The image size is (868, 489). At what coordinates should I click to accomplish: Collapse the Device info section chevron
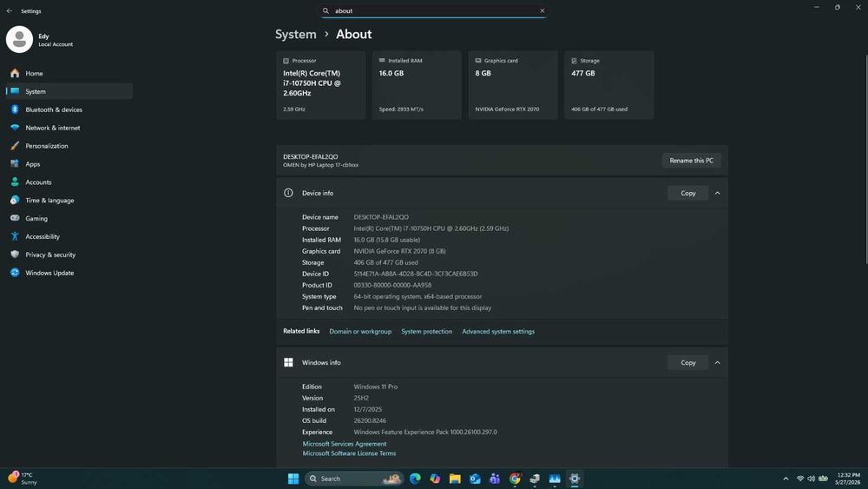718,194
